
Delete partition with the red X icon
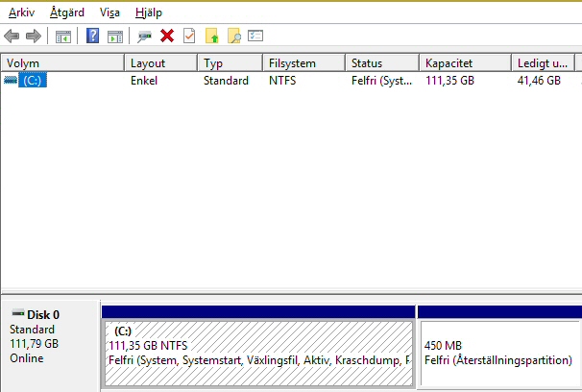(167, 36)
